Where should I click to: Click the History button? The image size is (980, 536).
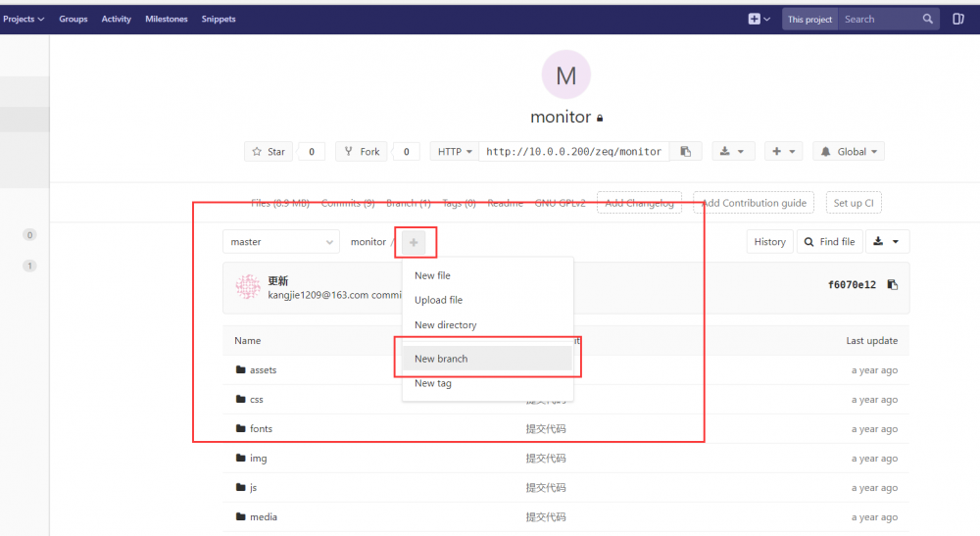(x=769, y=242)
